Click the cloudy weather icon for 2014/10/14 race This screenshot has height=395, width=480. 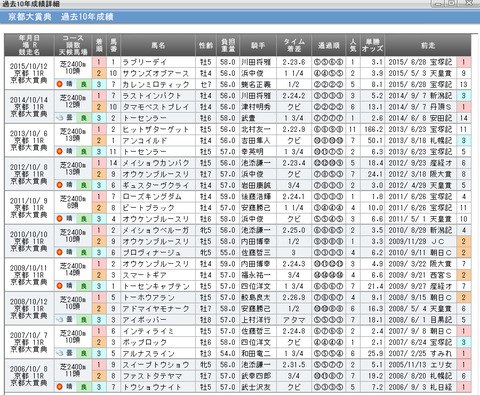pyautogui.click(x=60, y=118)
